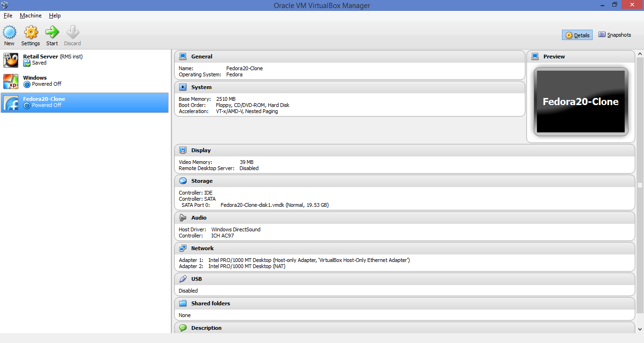644x343 pixels.
Task: Click the General section monitor icon
Action: tap(183, 57)
